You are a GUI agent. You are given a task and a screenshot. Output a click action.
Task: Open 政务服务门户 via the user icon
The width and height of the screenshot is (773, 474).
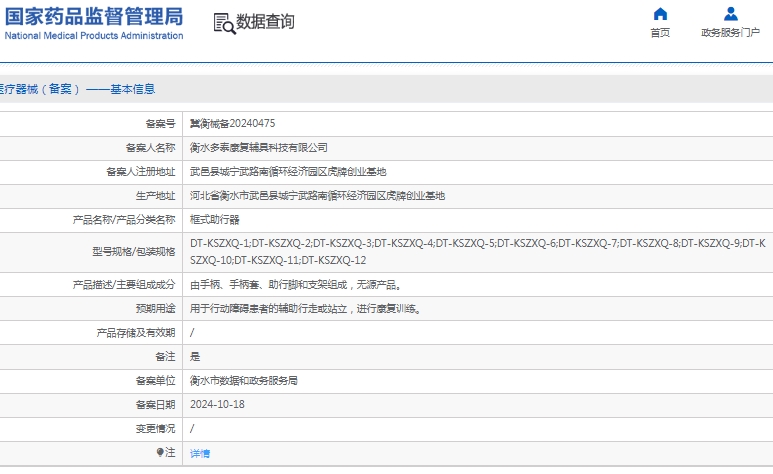[731, 14]
